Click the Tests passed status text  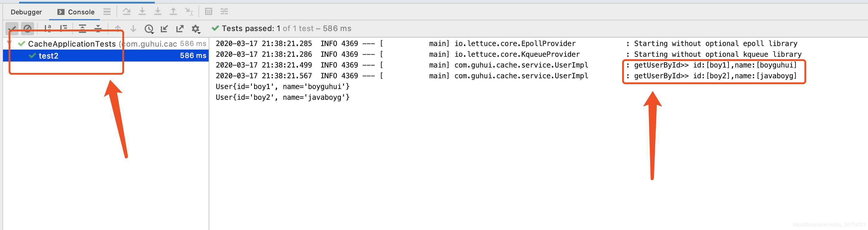point(286,28)
